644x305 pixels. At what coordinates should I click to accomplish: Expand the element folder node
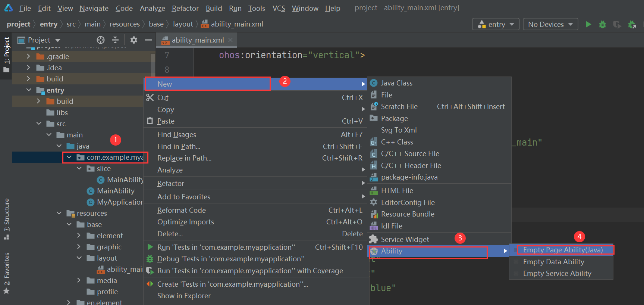79,236
